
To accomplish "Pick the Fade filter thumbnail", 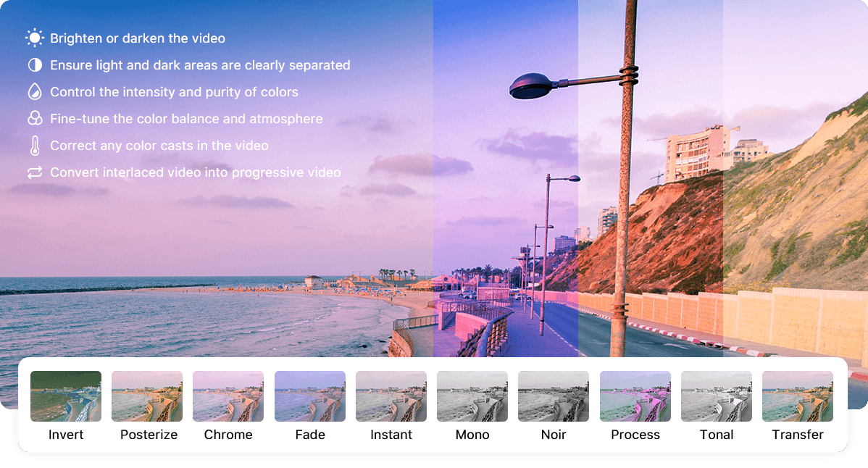I will click(310, 396).
